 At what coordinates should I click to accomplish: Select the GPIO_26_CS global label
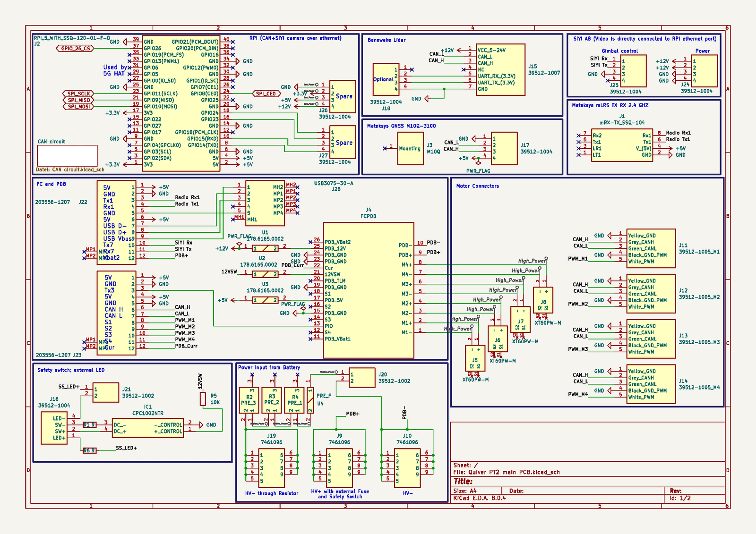pos(75,48)
